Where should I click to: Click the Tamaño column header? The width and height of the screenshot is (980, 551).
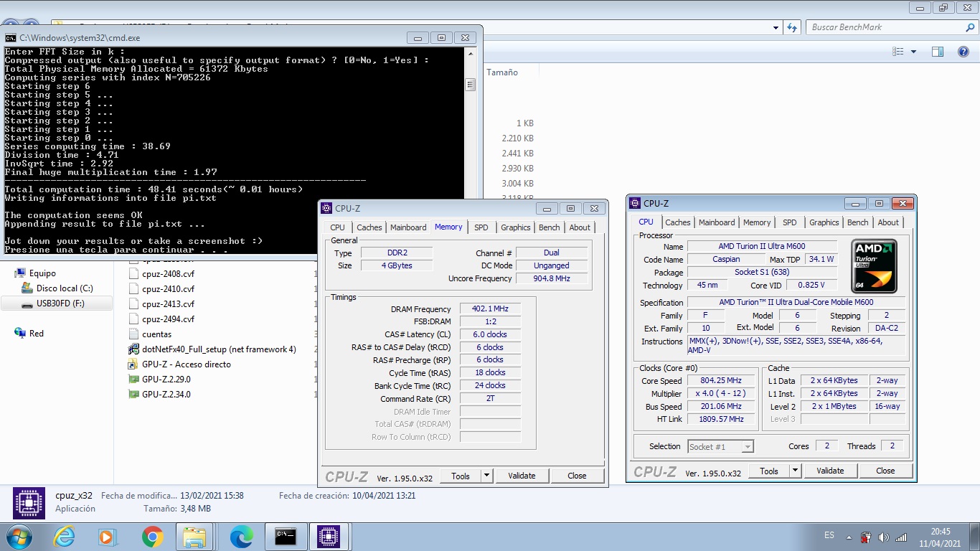click(502, 72)
